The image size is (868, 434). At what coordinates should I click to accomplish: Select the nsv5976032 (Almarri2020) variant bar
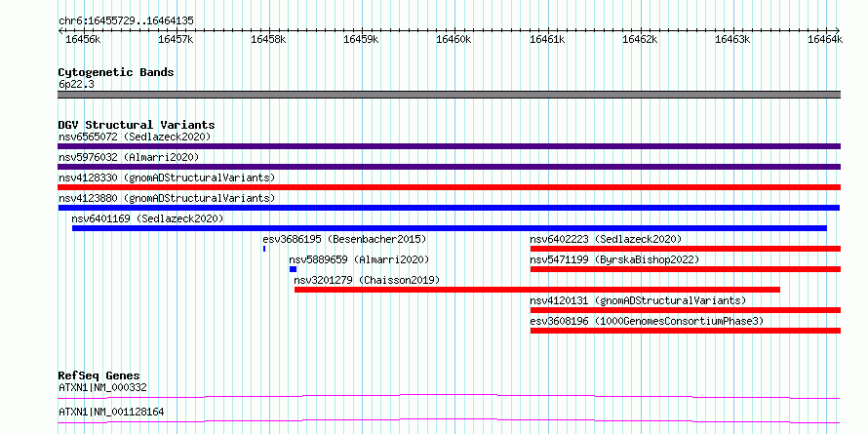(x=449, y=167)
